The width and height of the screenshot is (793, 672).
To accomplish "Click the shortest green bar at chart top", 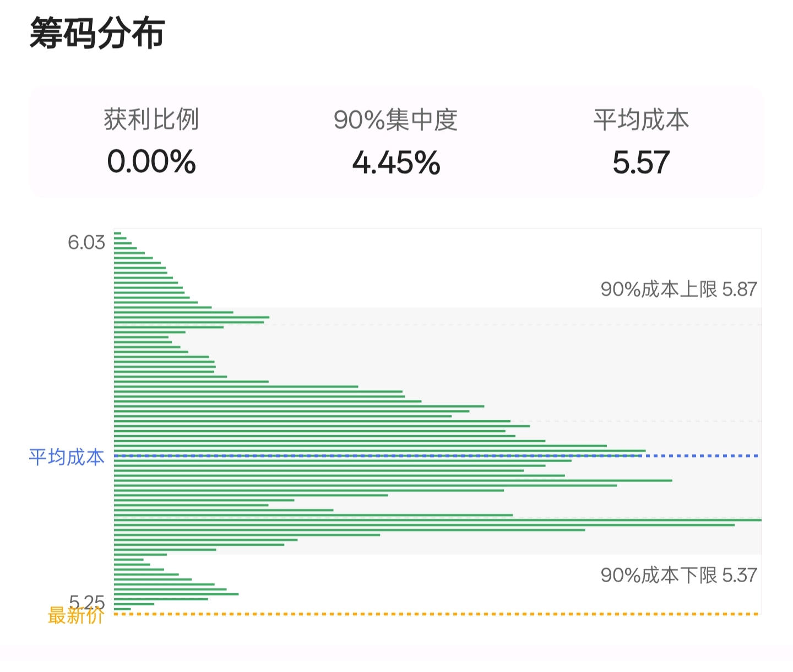I will [x=117, y=234].
